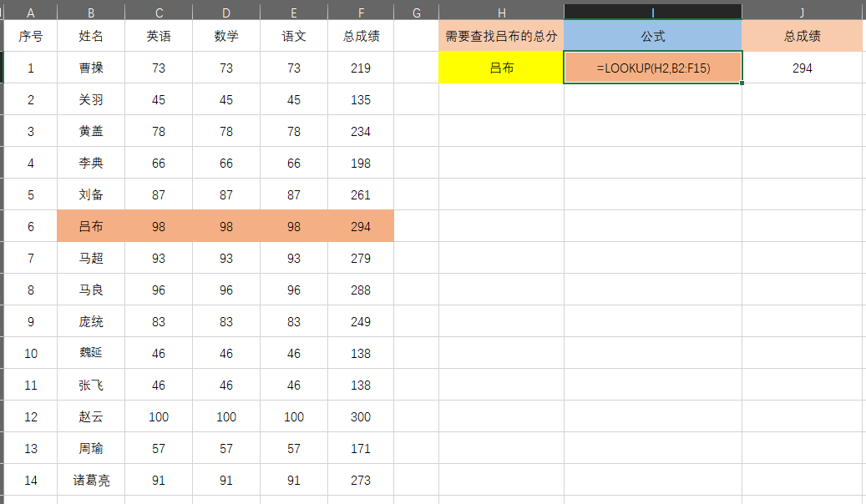Click the name cell 张飞
Viewport: 866px width, 504px height.
91,386
